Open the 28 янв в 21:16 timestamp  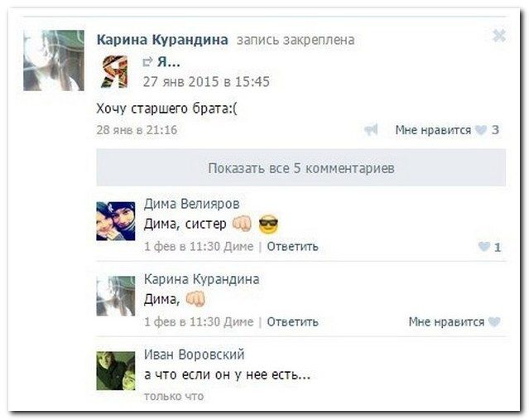(x=137, y=130)
